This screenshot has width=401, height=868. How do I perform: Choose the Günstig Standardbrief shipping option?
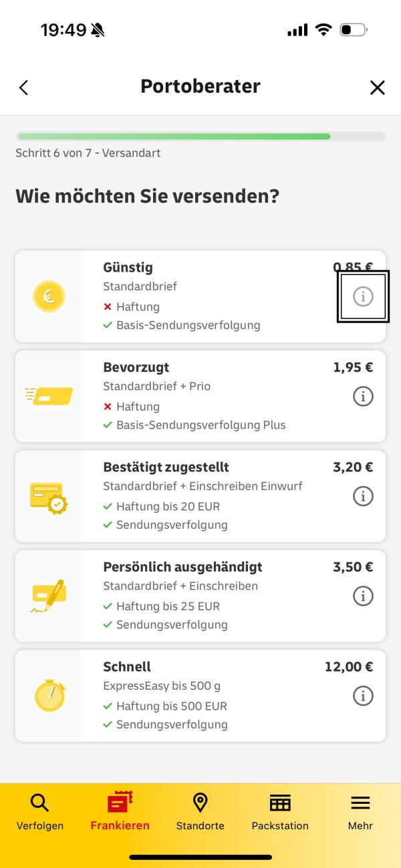200,296
